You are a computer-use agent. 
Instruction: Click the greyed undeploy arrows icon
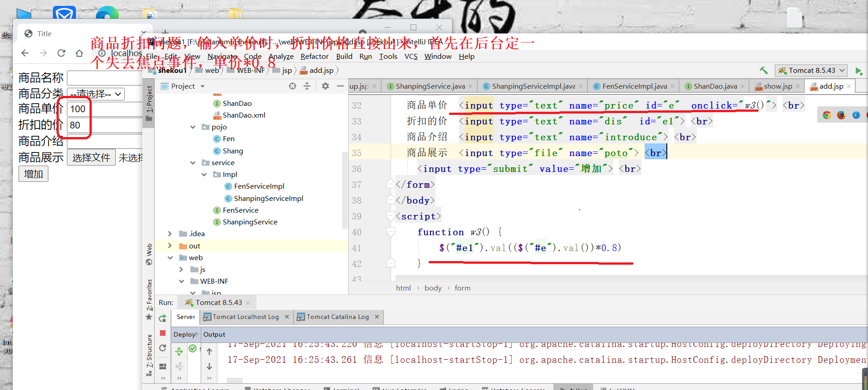coord(179,366)
